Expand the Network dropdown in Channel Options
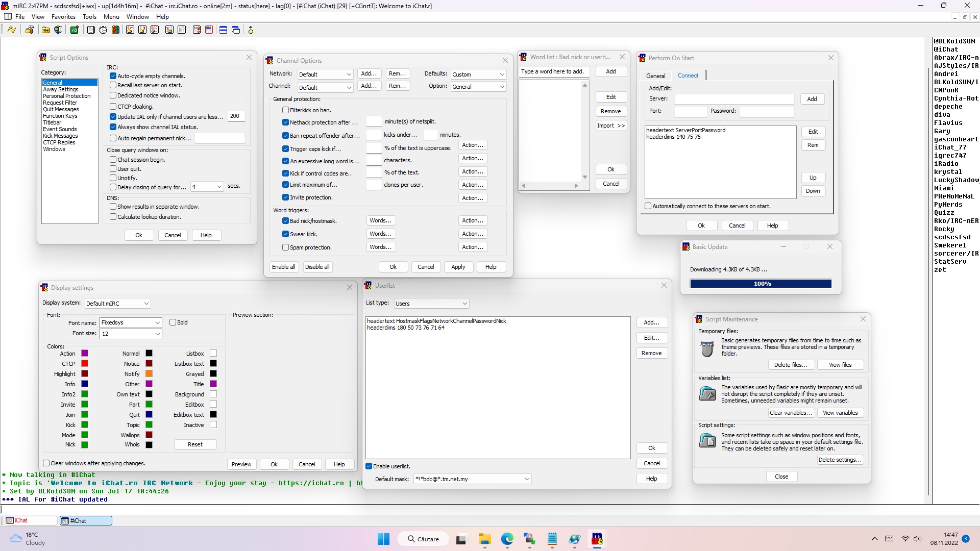 point(325,74)
